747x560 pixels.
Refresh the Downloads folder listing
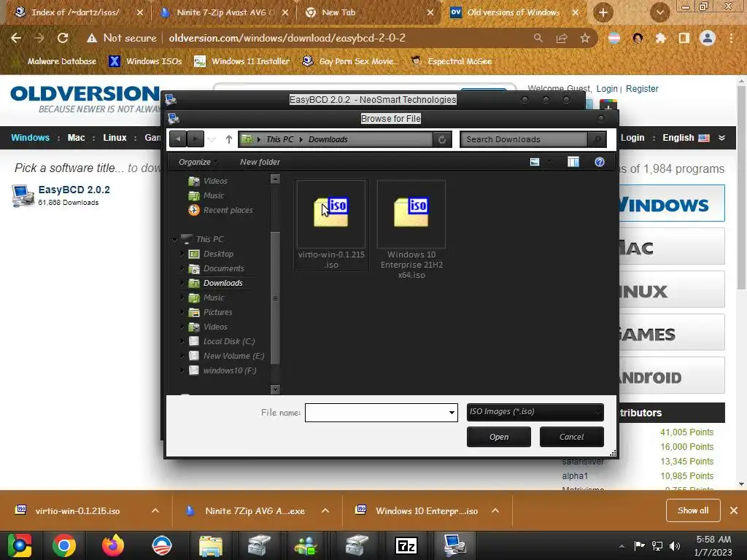pos(441,139)
